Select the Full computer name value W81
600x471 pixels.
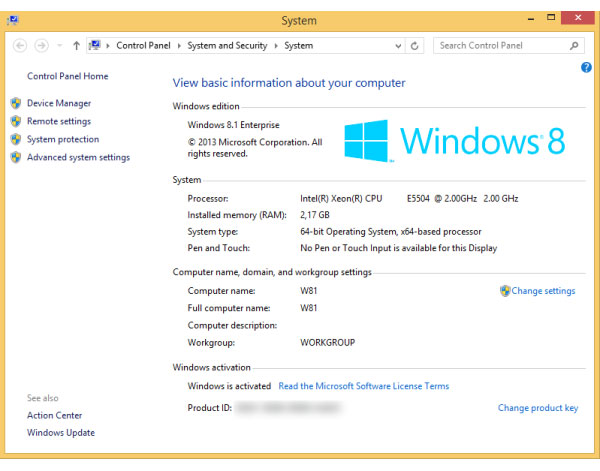[309, 308]
